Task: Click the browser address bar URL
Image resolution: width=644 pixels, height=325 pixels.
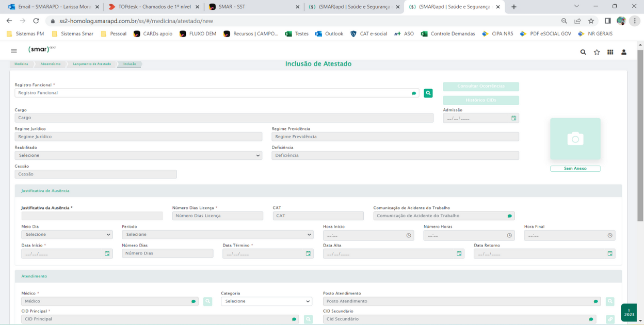Action: 136,21
